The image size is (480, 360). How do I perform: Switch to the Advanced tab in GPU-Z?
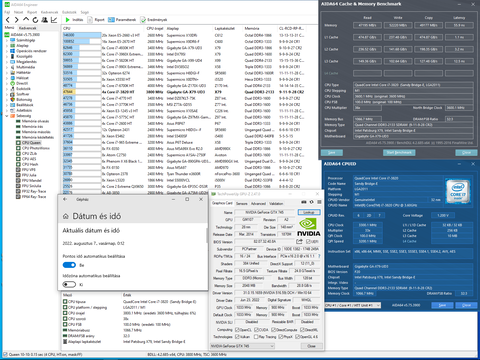point(258,203)
